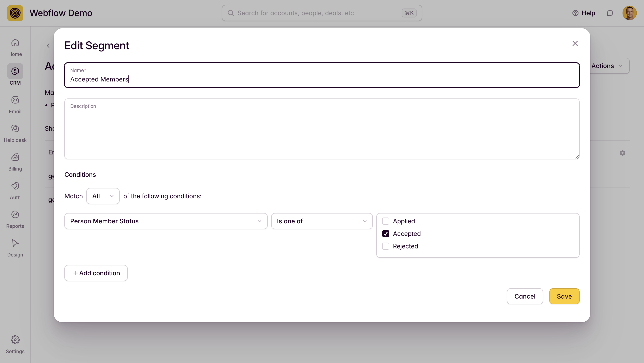
Task: Open the Email sidebar icon
Action: (15, 105)
